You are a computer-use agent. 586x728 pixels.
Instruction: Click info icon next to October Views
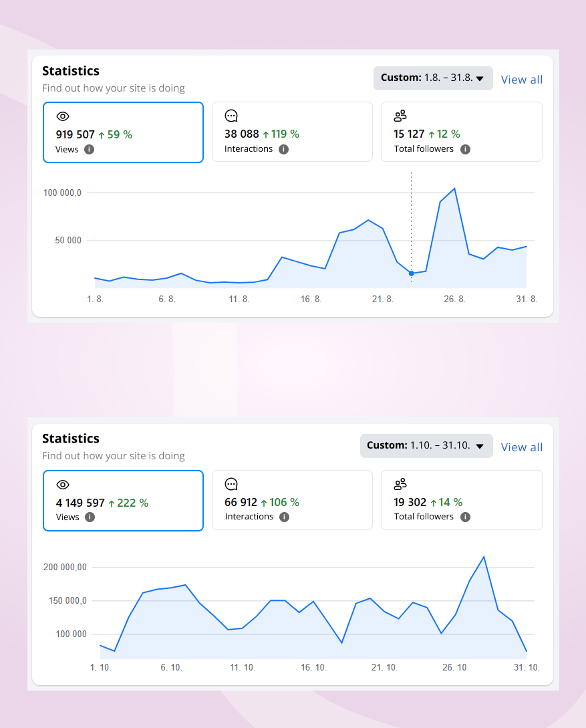90,517
